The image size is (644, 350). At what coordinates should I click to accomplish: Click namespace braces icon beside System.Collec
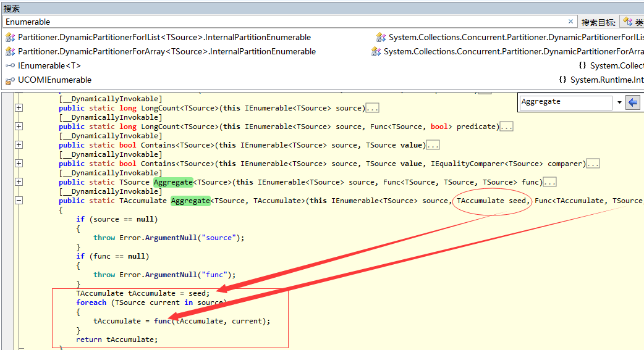[582, 65]
